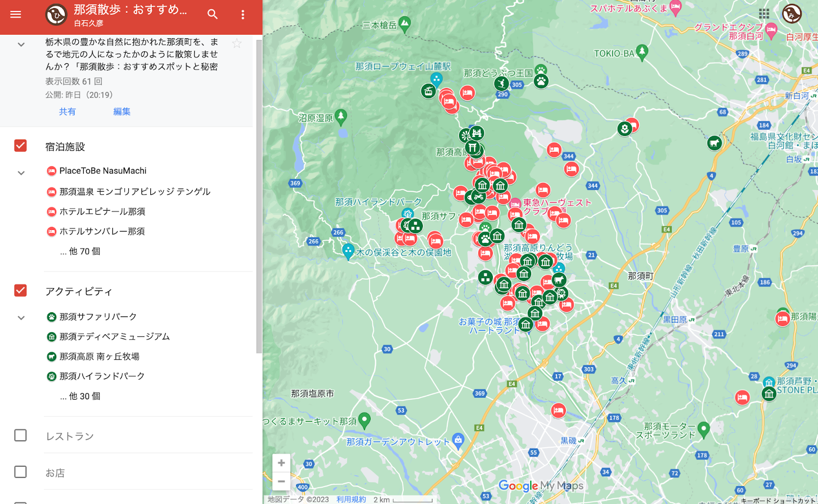This screenshot has height=504, width=818.
Task: Click the レストラン layer title
Action: pyautogui.click(x=70, y=436)
